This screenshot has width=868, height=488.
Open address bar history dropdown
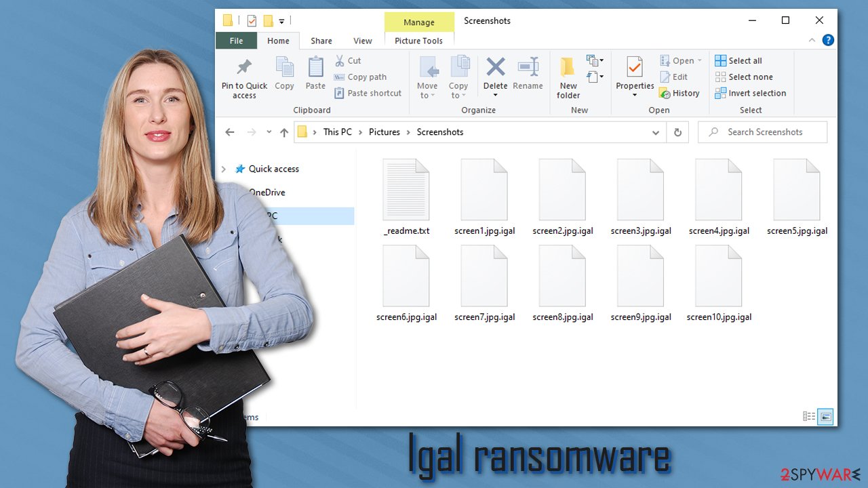[x=656, y=132]
